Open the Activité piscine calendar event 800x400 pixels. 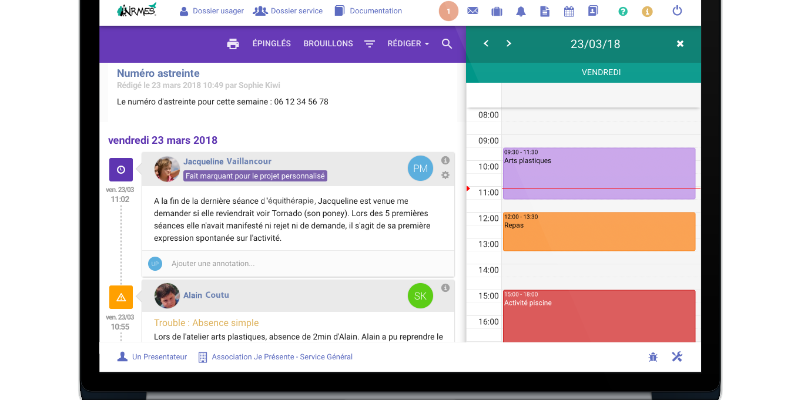click(x=599, y=316)
